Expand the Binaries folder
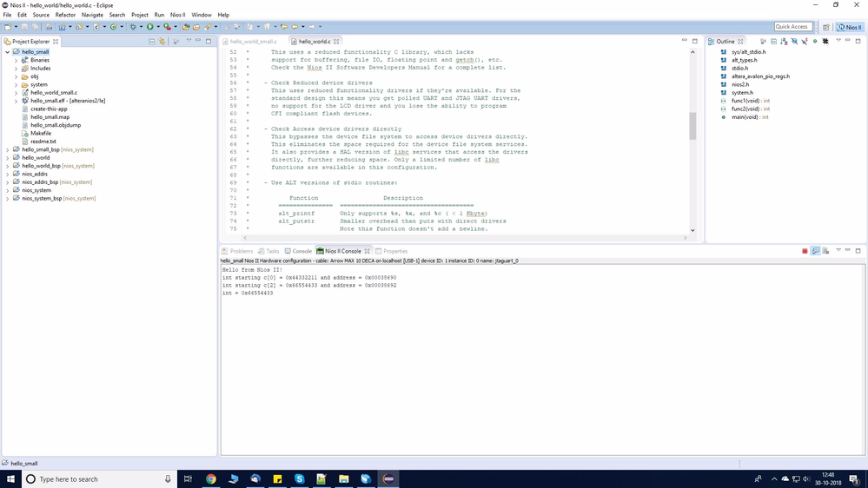 tap(16, 60)
